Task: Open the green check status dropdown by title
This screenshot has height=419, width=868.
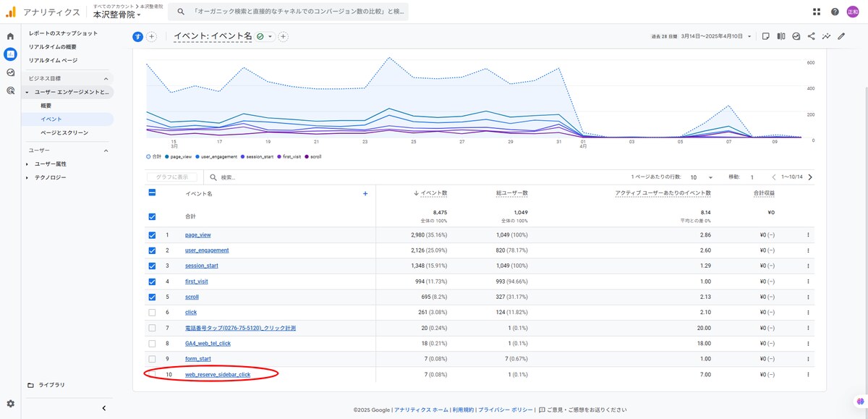Action: point(265,36)
